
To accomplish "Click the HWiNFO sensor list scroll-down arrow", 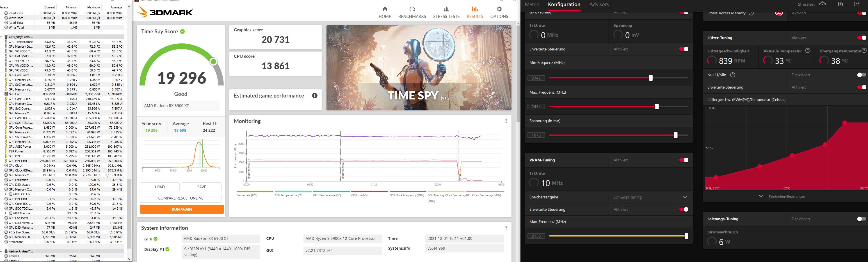I will 129,259.
